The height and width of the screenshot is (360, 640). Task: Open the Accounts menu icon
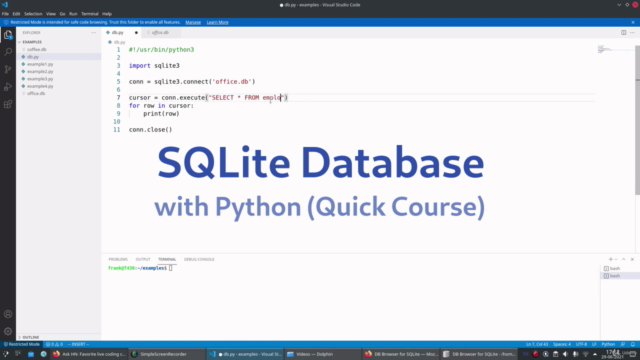[8, 314]
